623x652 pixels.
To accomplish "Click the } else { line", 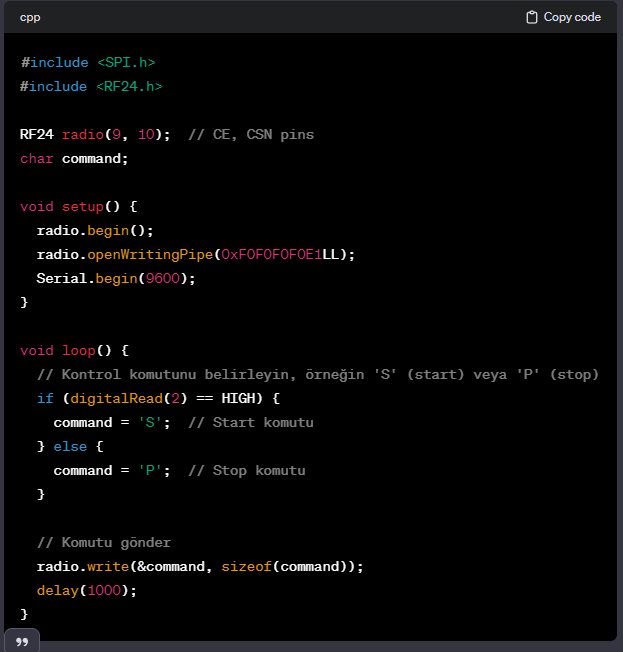I will [70, 446].
